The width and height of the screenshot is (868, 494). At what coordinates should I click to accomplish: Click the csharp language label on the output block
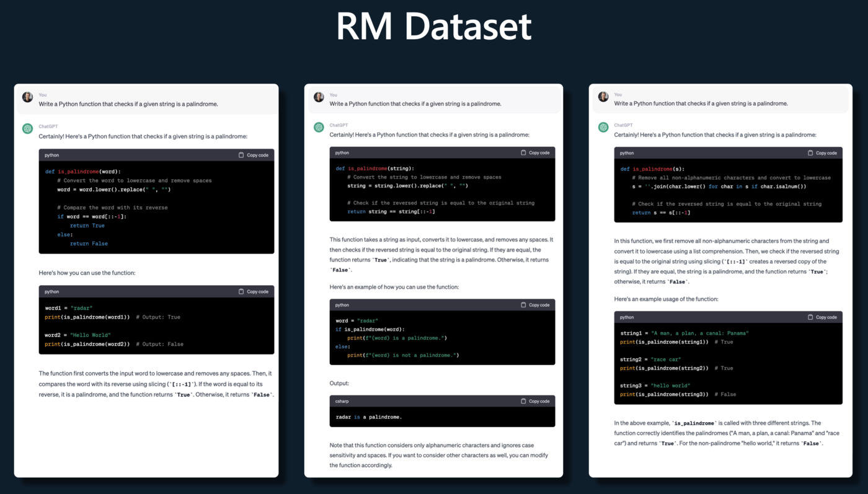[340, 401]
